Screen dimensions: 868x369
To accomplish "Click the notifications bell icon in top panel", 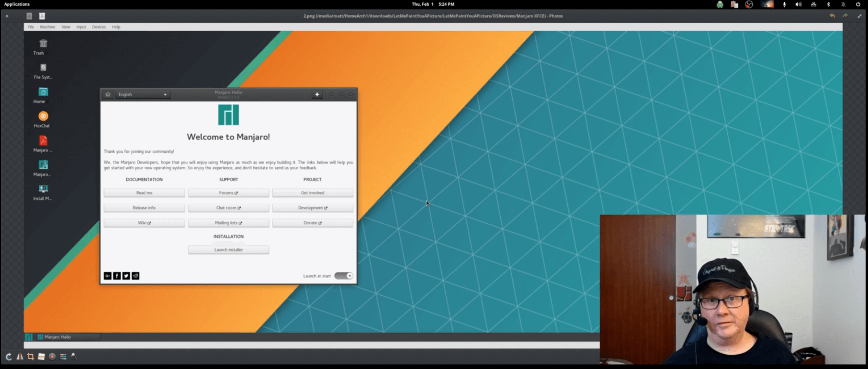I will point(844,4).
